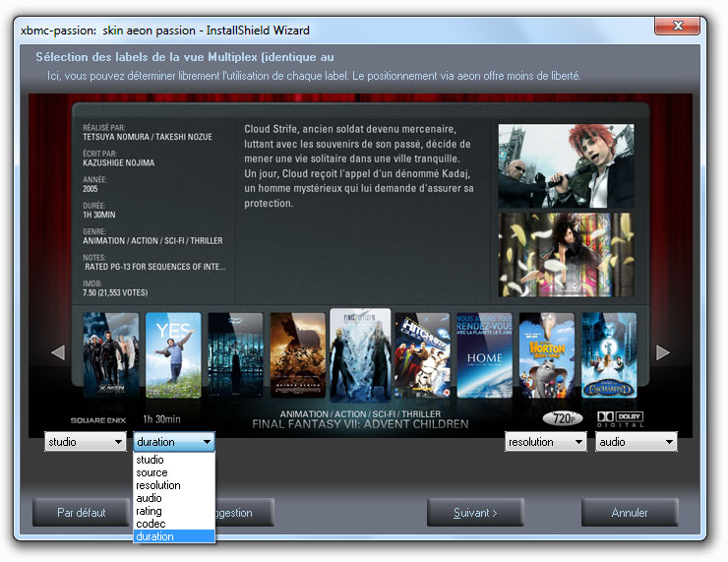Viewport: 728px width, 562px height.
Task: Choose source in the open list
Action: [x=174, y=472]
